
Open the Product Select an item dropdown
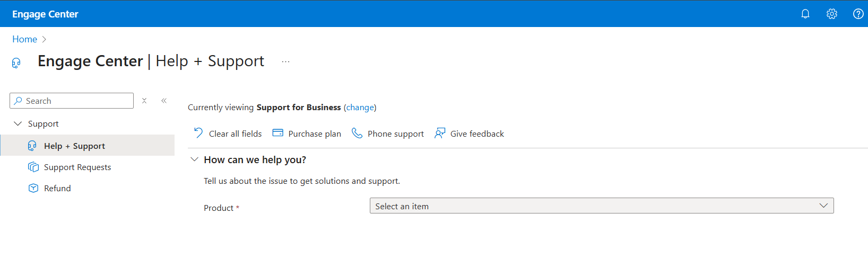point(602,206)
